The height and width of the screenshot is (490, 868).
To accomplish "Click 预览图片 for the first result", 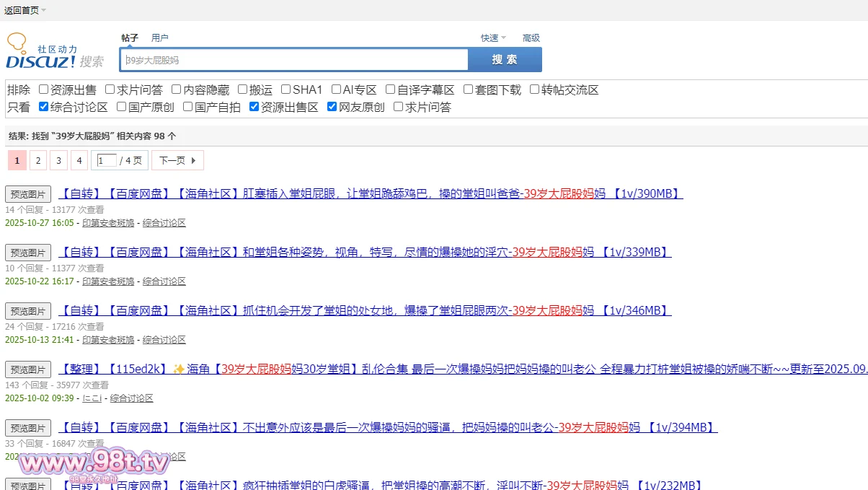I will [x=28, y=194].
